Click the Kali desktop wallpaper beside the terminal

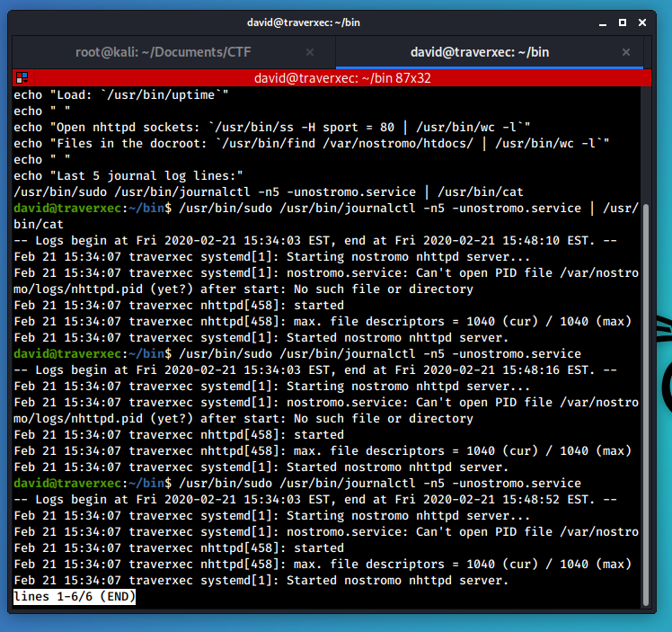tap(663, 450)
